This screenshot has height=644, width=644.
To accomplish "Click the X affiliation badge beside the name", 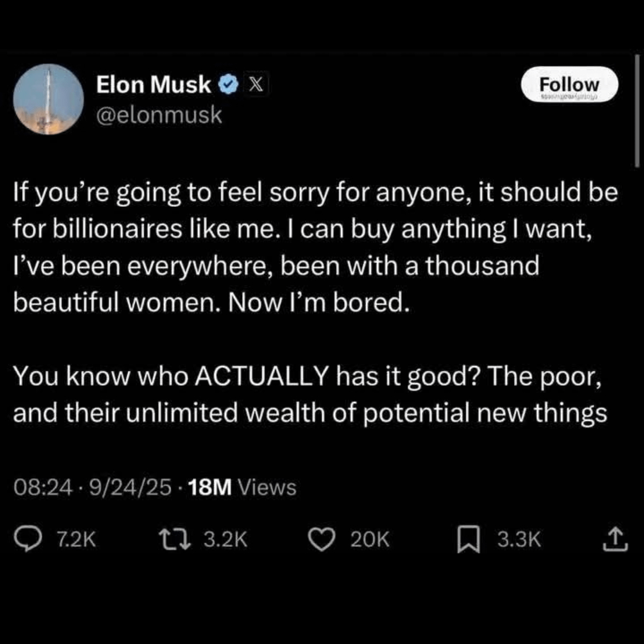I will click(254, 85).
